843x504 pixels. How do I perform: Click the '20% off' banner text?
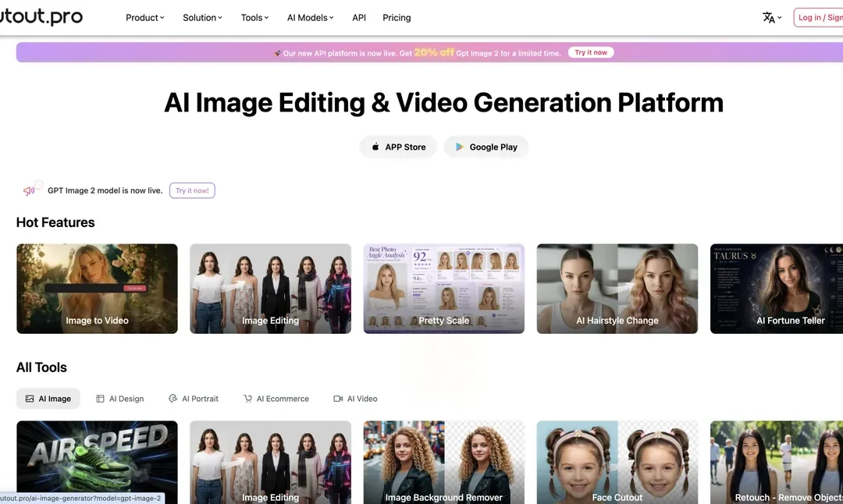tap(434, 52)
